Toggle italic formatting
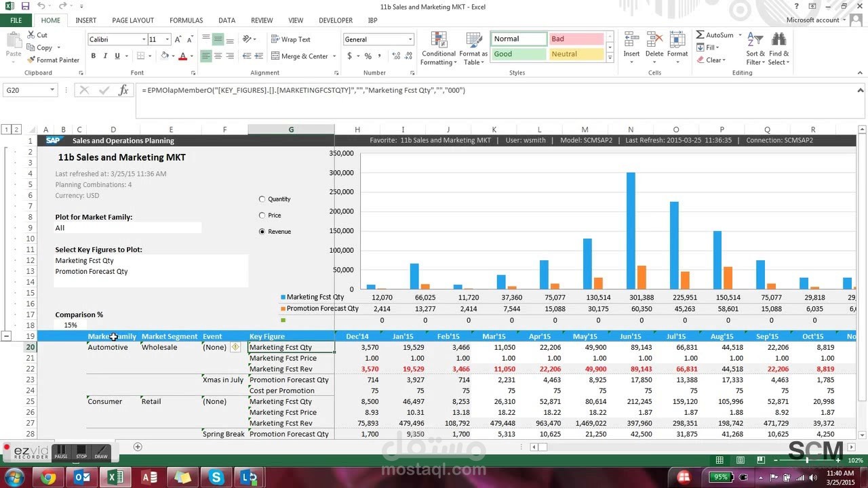The height and width of the screenshot is (488, 868). pos(105,56)
